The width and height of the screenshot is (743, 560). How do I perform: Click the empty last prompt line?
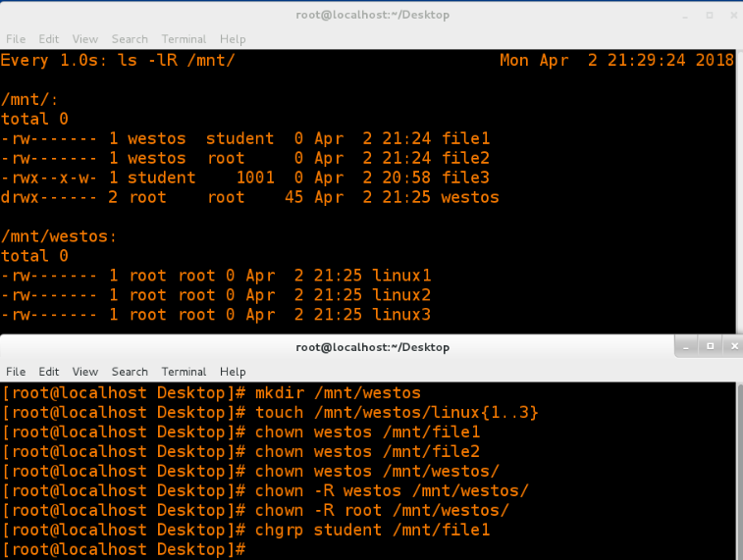(124, 549)
